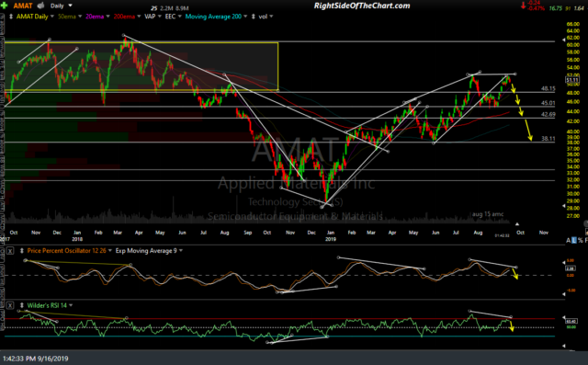Click the reorder arrows on Price Percent Oscillator pane
Image resolution: width=588 pixels, height=365 pixels.
click(x=22, y=251)
